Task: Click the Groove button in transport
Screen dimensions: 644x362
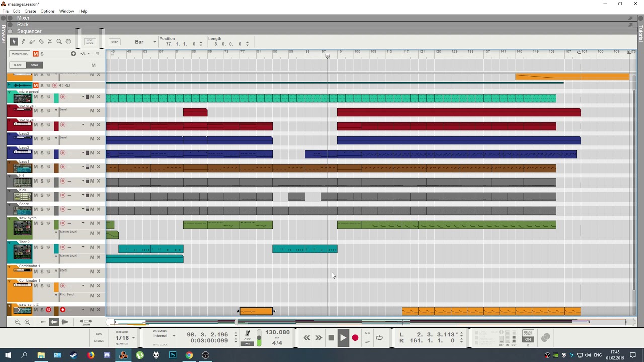Action: tap(99, 341)
